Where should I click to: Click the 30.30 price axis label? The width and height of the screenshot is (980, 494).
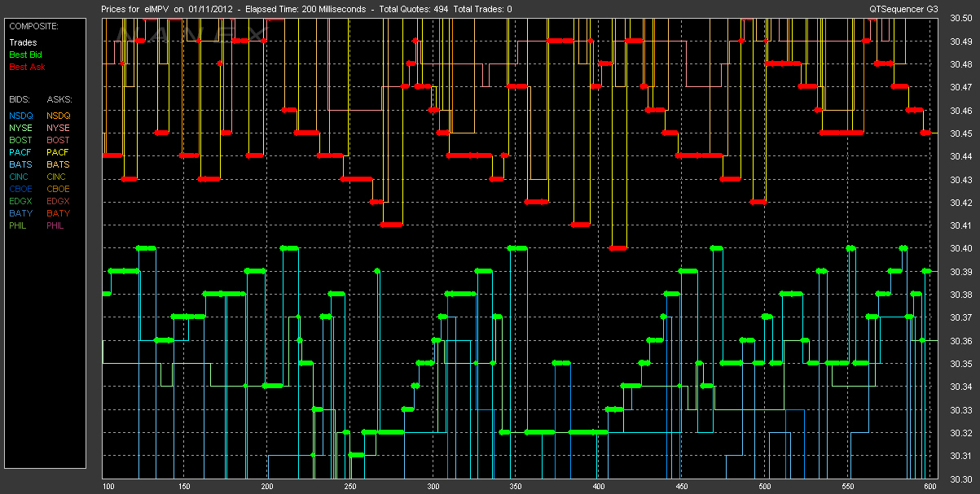click(960, 479)
